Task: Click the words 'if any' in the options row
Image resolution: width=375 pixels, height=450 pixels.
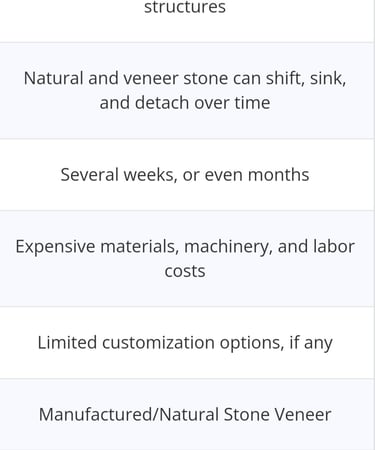Action: pos(311,343)
